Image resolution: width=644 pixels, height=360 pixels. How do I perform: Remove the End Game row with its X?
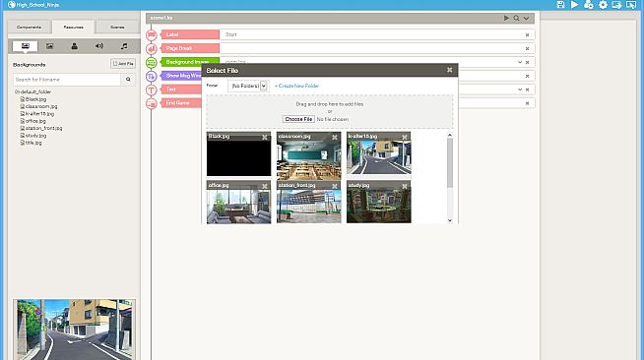[x=528, y=103]
